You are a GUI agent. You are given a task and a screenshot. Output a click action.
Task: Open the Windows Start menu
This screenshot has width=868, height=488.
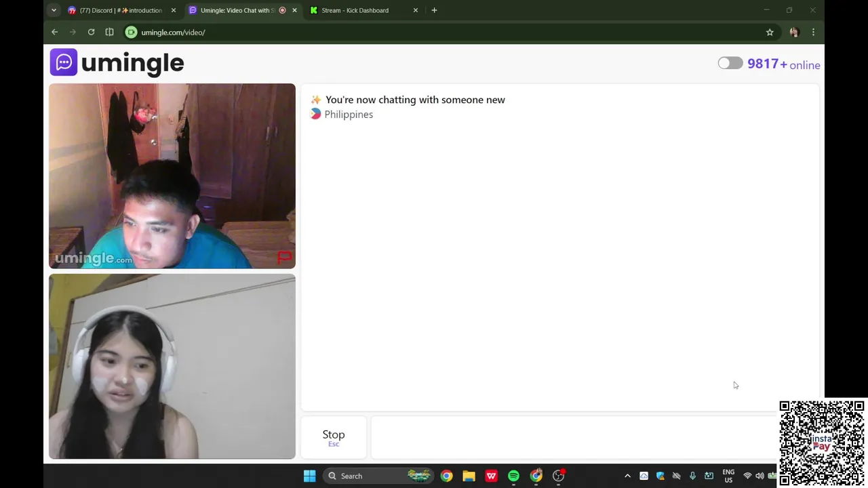click(309, 476)
